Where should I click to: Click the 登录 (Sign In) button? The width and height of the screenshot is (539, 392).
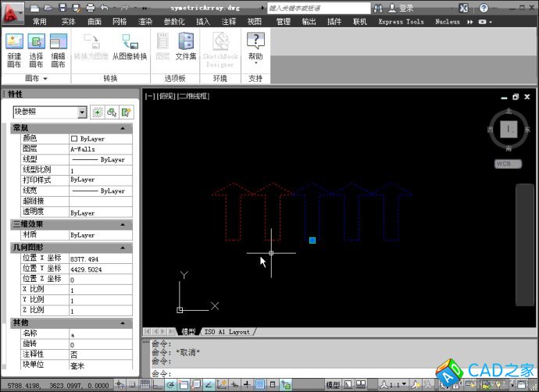click(401, 8)
